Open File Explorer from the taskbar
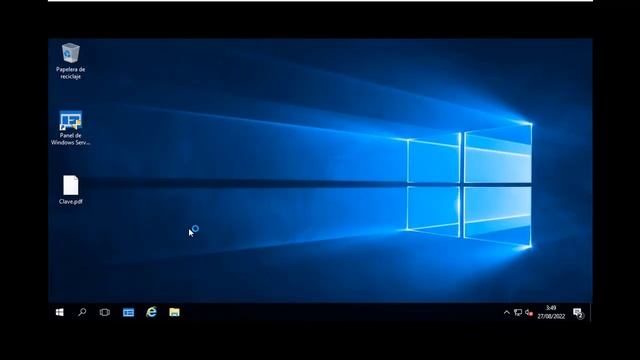 tap(174, 312)
